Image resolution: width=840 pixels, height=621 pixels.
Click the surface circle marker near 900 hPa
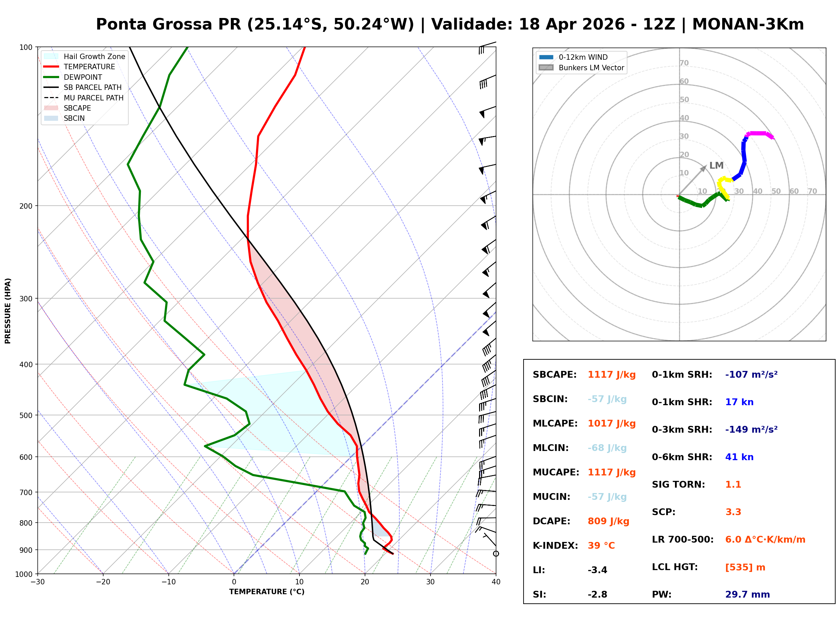pos(496,554)
